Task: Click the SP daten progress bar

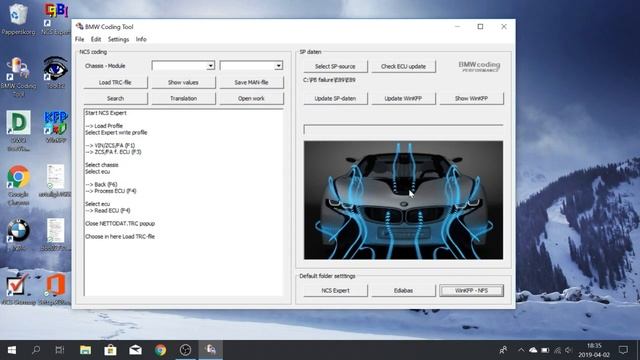Action: click(403, 130)
